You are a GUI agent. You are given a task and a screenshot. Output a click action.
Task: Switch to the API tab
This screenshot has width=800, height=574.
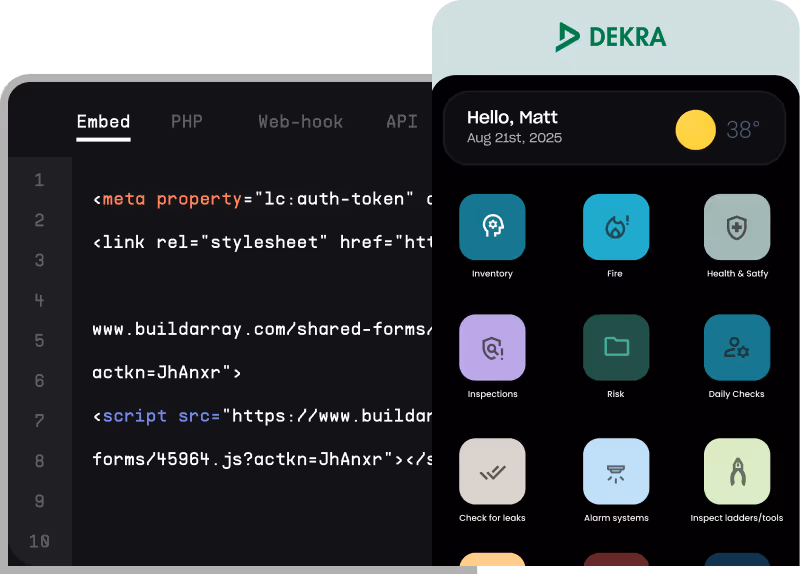click(x=402, y=122)
